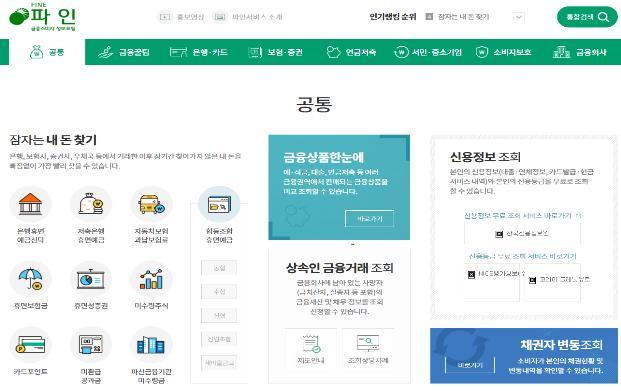Select the 휴면보험금 umbrella icon
Viewport: 621px width, 391px height.
point(30,279)
